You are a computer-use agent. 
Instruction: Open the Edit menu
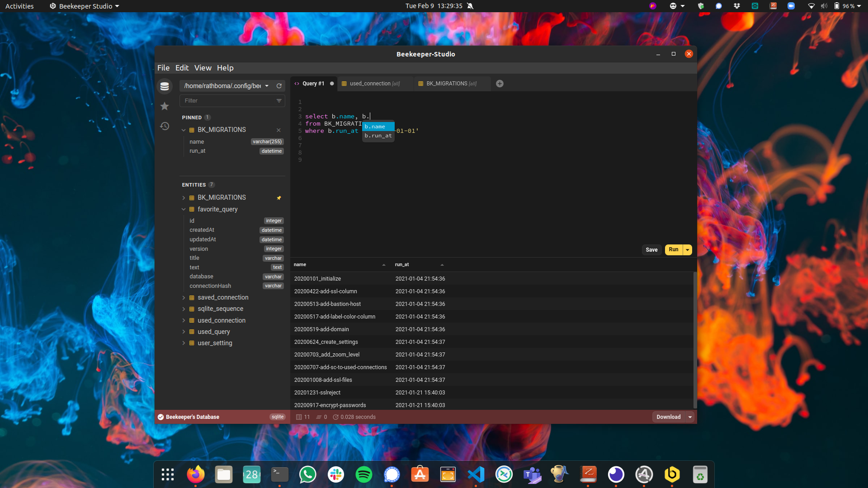coord(182,68)
